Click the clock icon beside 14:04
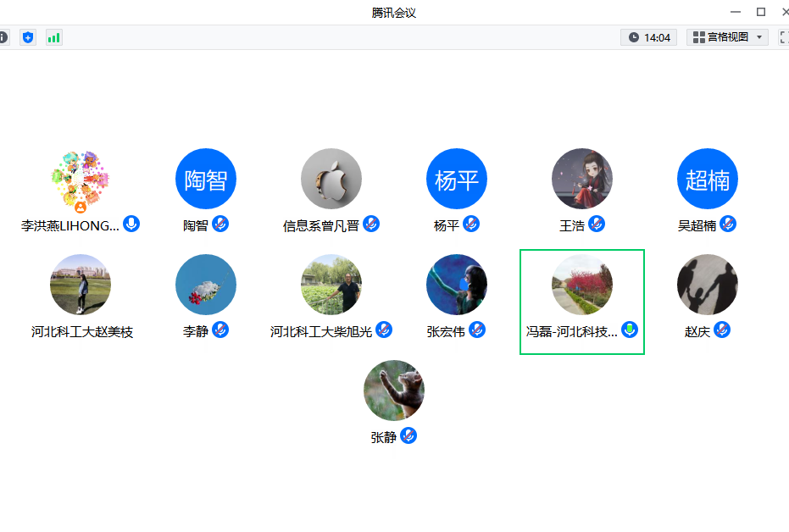This screenshot has width=789, height=532. pyautogui.click(x=633, y=37)
